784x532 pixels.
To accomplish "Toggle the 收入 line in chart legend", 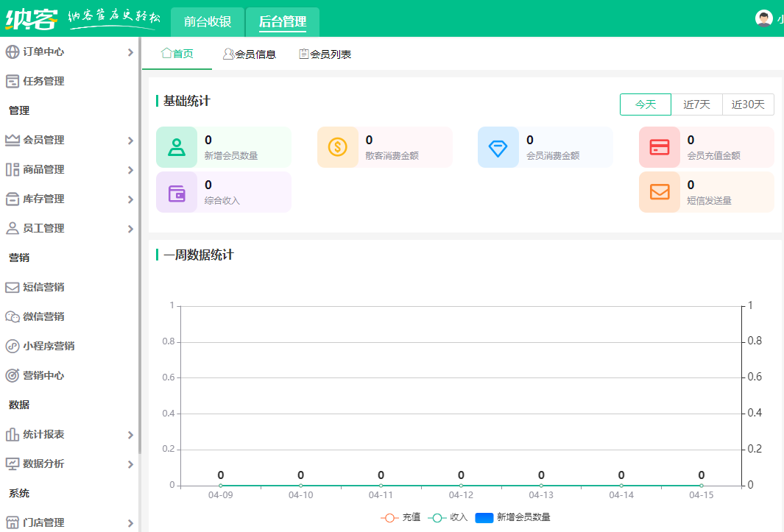I will coord(447,517).
